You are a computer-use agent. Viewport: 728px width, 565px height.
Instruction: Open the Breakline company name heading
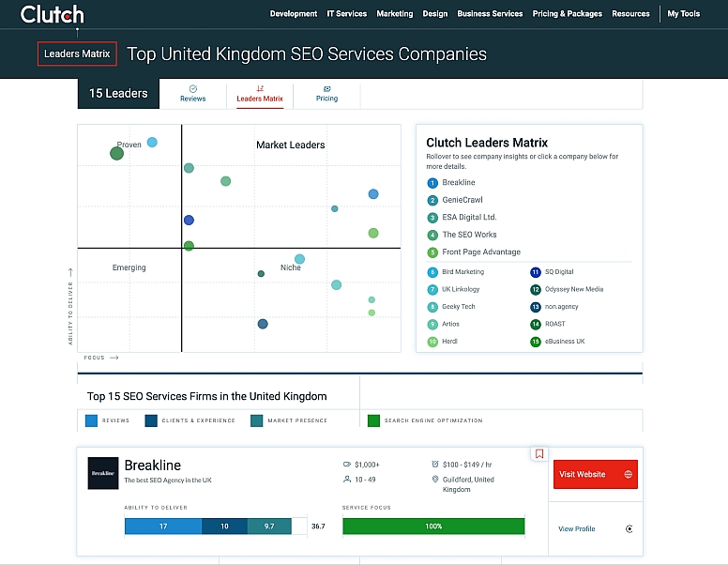(x=153, y=466)
